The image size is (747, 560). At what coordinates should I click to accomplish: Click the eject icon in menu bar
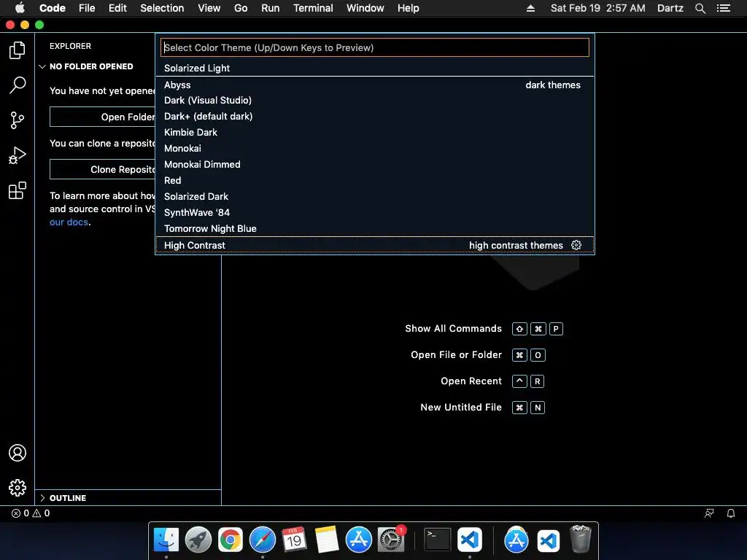click(x=530, y=8)
